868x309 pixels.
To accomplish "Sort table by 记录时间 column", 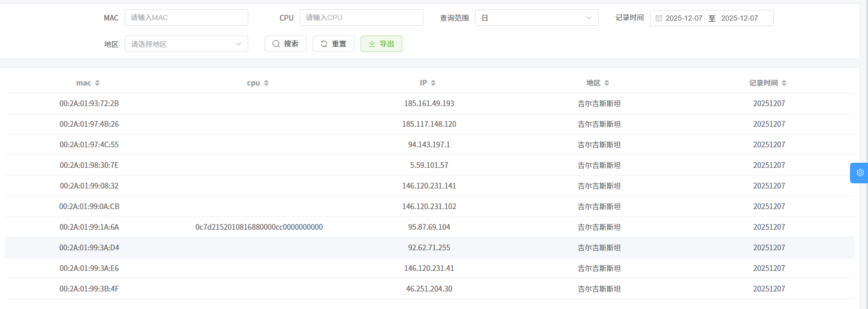I will tap(784, 83).
